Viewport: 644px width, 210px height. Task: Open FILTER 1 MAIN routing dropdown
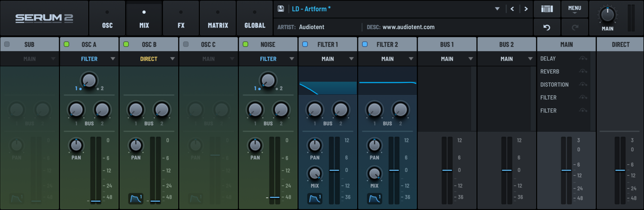pos(328,59)
